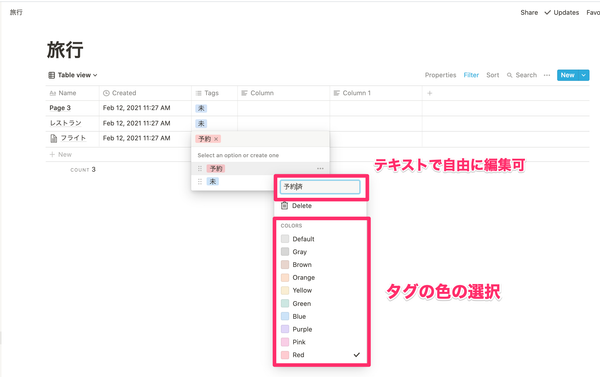The image size is (600, 377).
Task: Click the blue New button
Action: pyautogui.click(x=568, y=75)
